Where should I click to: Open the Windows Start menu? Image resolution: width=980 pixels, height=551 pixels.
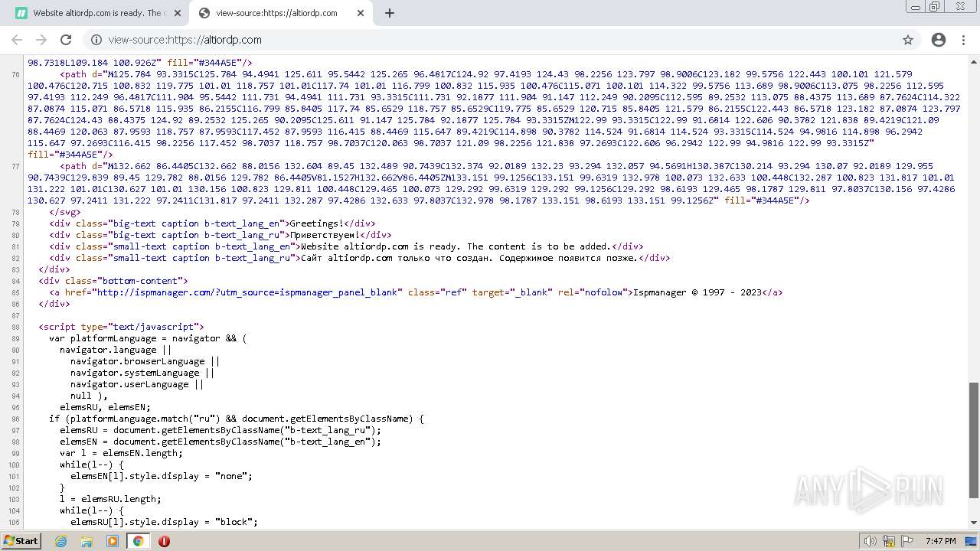21,540
